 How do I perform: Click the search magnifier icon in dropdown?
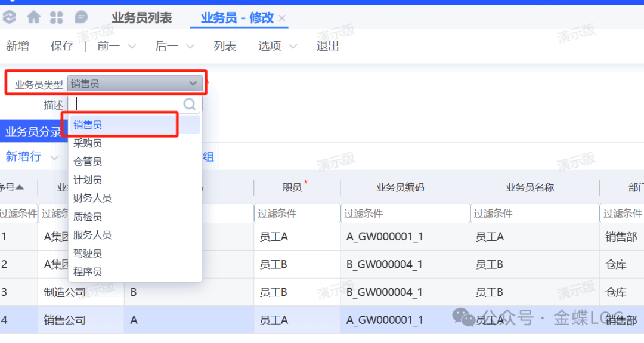pyautogui.click(x=190, y=104)
